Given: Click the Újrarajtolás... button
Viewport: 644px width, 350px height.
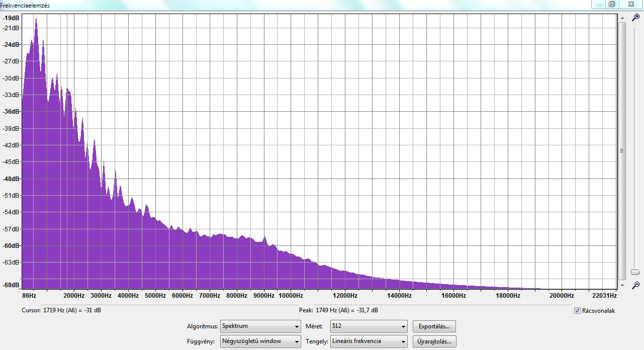Looking at the screenshot, I should pyautogui.click(x=434, y=341).
